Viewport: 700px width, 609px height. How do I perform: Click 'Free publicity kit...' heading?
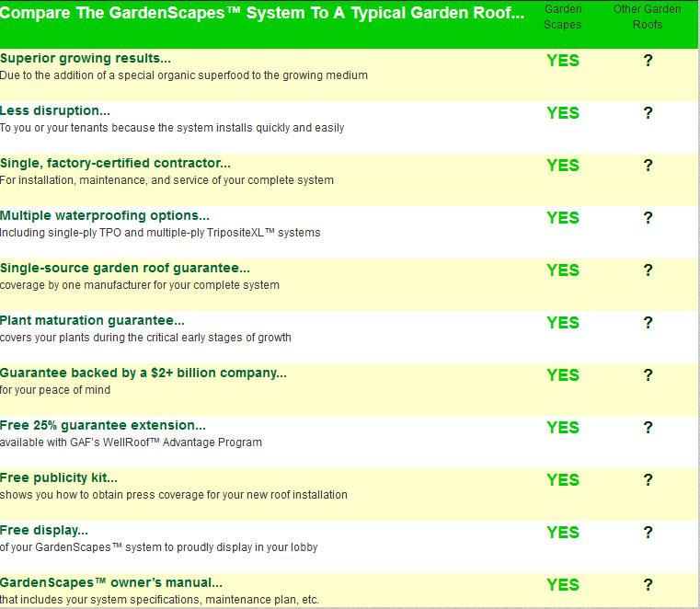(x=59, y=478)
